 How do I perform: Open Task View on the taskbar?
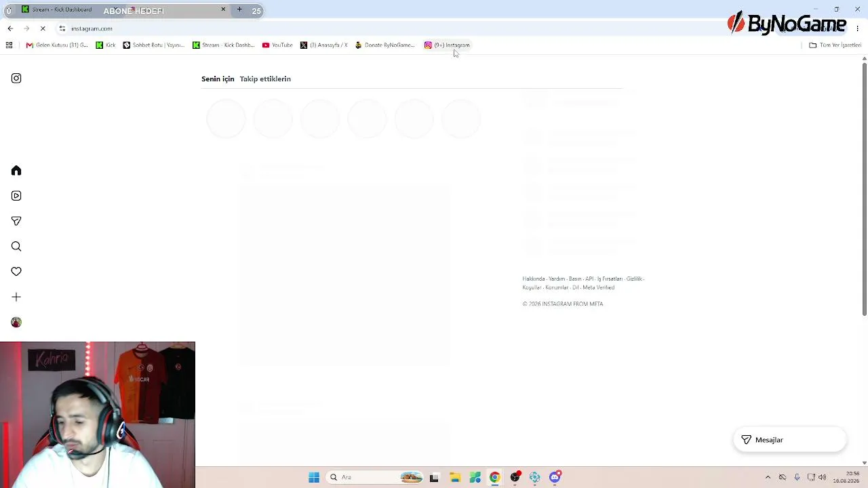click(x=434, y=477)
